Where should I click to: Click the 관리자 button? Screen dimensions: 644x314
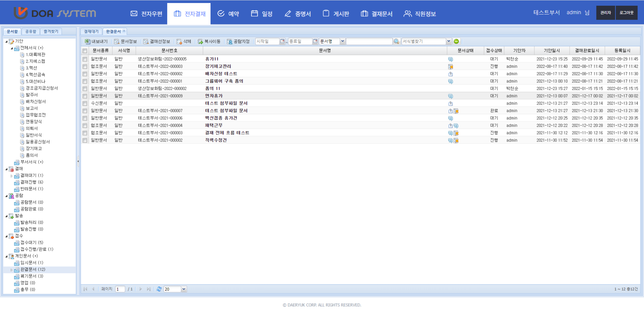[x=605, y=13]
